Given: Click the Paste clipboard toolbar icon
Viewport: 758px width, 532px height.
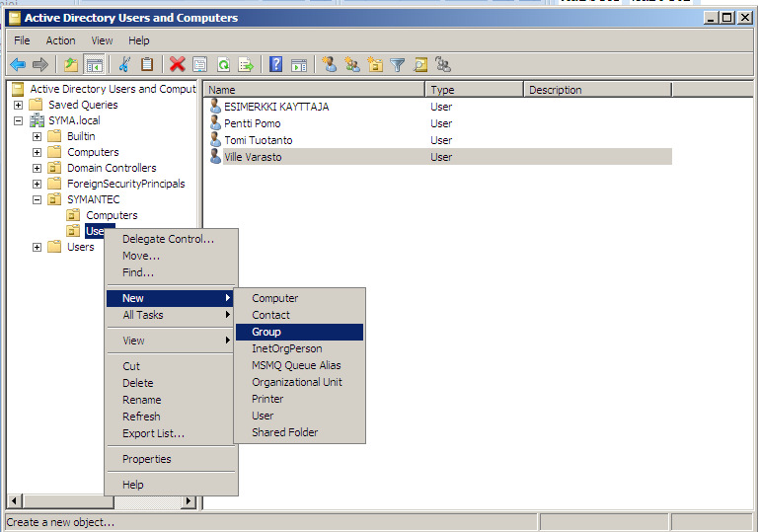Looking at the screenshot, I should (x=147, y=64).
